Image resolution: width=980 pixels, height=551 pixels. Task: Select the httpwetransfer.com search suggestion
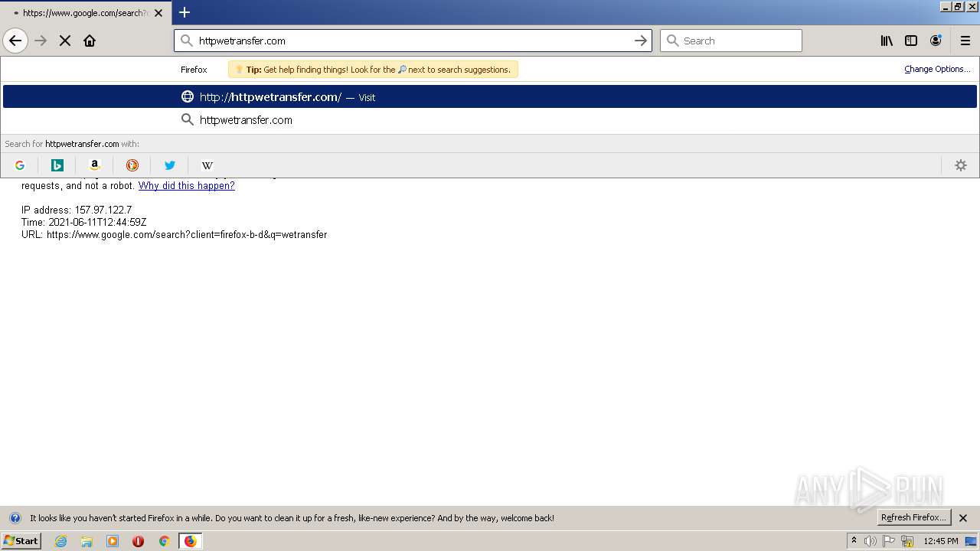click(490, 119)
